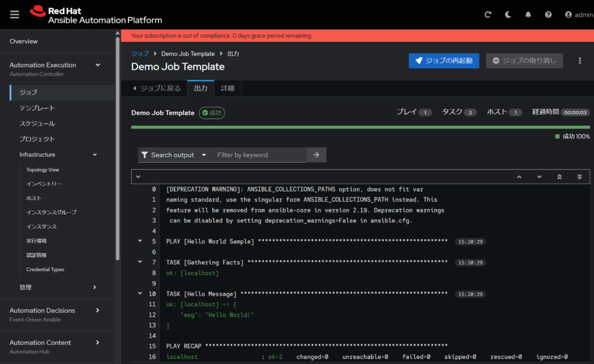This screenshot has height=364, width=594.
Task: Toggle dark mode moon icon
Action: click(x=508, y=15)
